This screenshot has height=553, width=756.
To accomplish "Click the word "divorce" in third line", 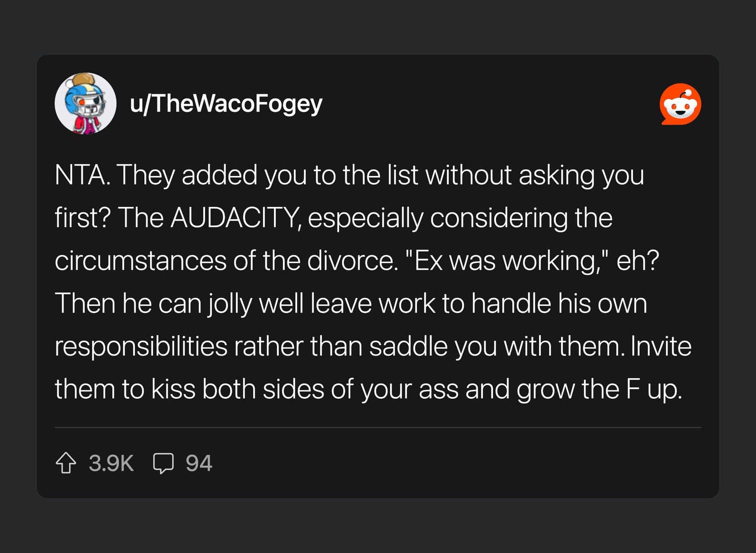I will click(349, 261).
